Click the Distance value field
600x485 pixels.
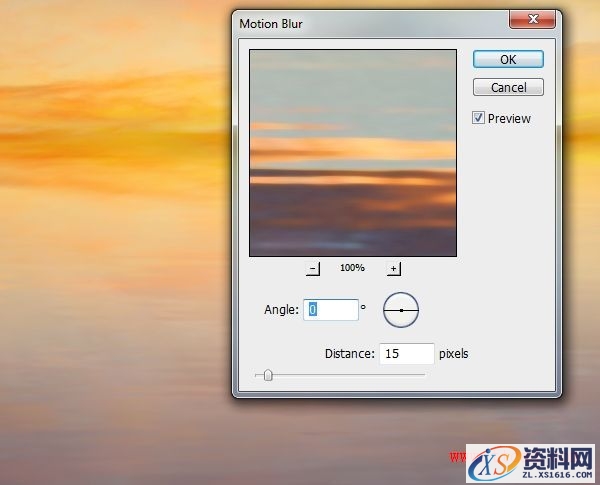tap(406, 353)
